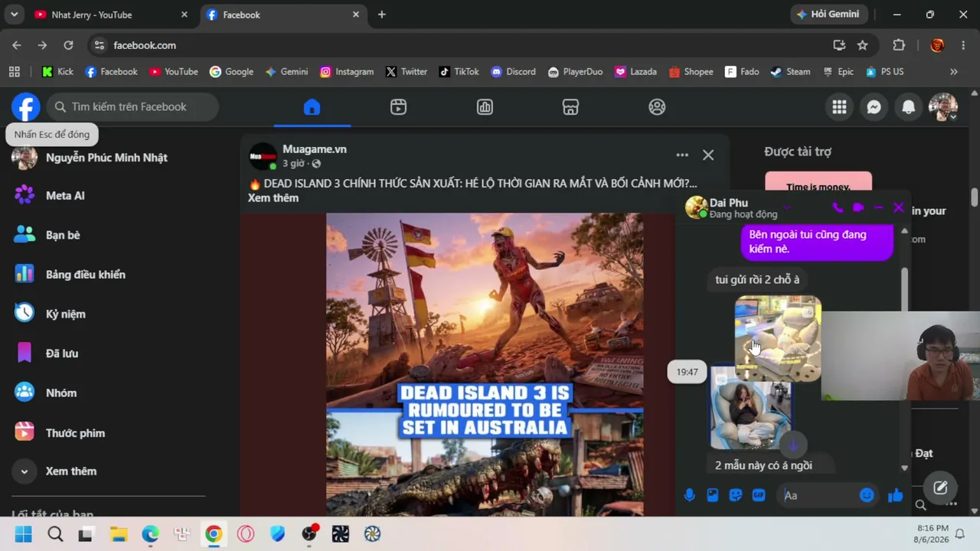Send a voice clip using the microphone icon
The height and width of the screenshot is (551, 980).
(x=689, y=495)
